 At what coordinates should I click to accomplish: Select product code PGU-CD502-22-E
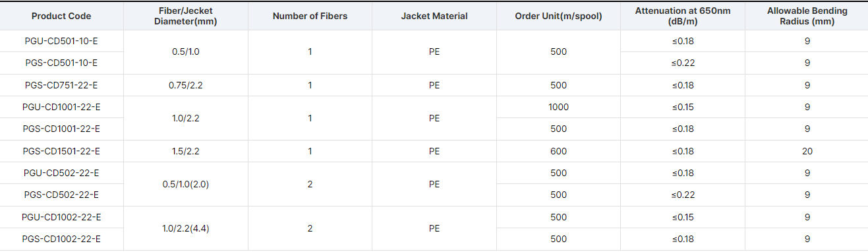click(x=61, y=173)
